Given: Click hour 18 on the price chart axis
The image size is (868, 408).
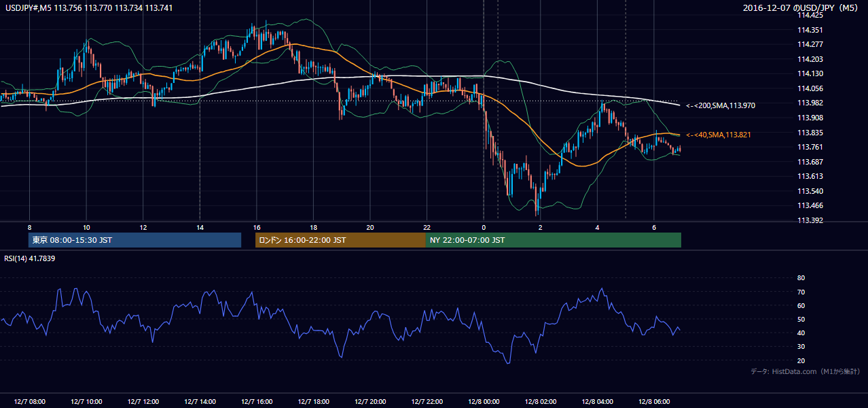Looking at the screenshot, I should coord(313,228).
